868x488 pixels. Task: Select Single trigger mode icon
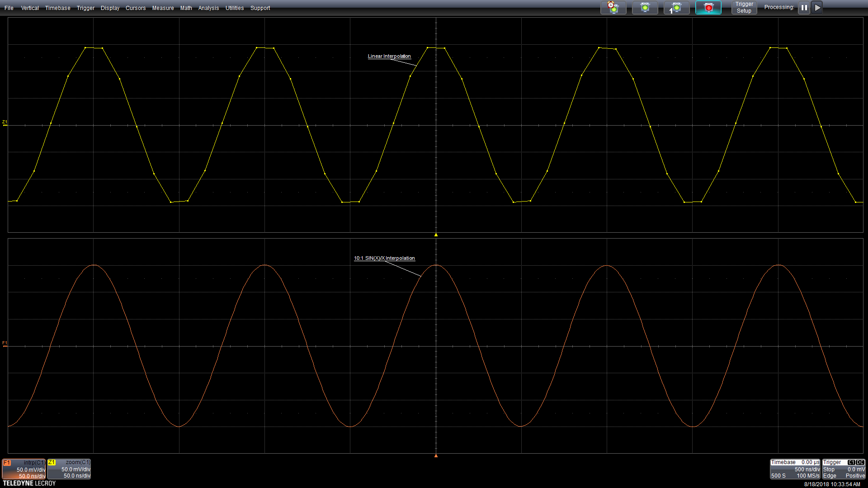[x=676, y=8]
